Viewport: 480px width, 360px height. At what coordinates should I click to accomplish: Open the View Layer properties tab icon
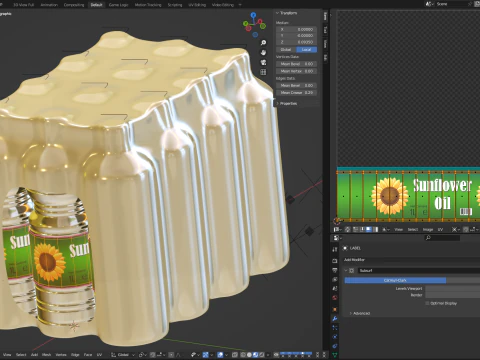(x=335, y=279)
